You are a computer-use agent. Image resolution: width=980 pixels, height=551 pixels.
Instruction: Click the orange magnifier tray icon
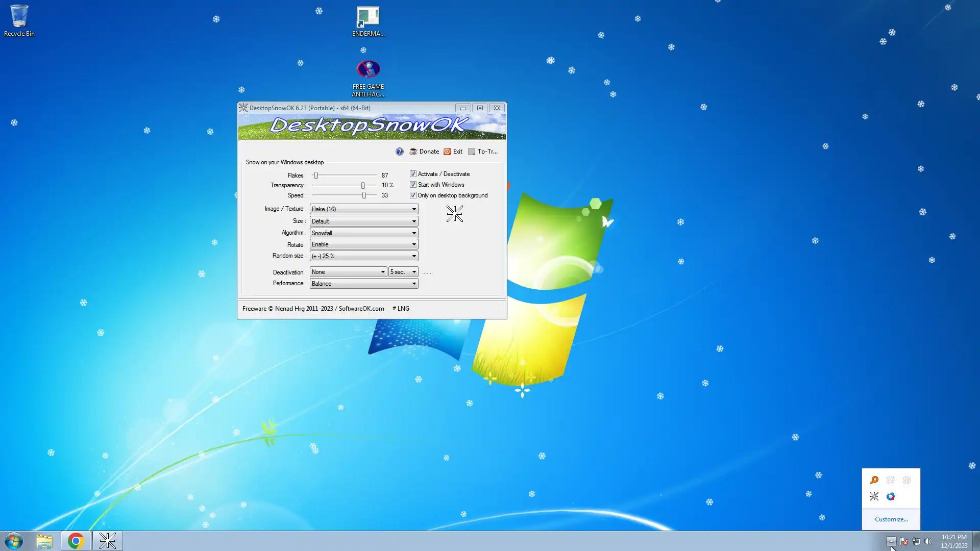click(x=874, y=480)
